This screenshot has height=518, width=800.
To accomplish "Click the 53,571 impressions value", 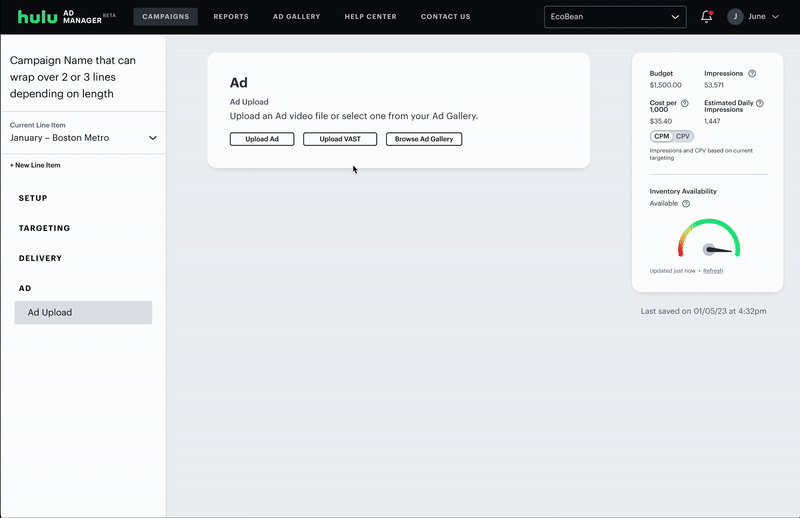I will (714, 85).
